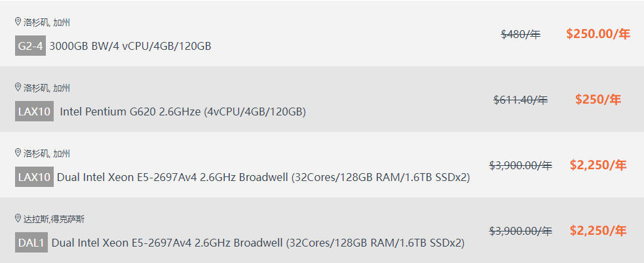Click location pin icon above LAX10 Pentium plan
The width and height of the screenshot is (644, 263).
pyautogui.click(x=18, y=87)
